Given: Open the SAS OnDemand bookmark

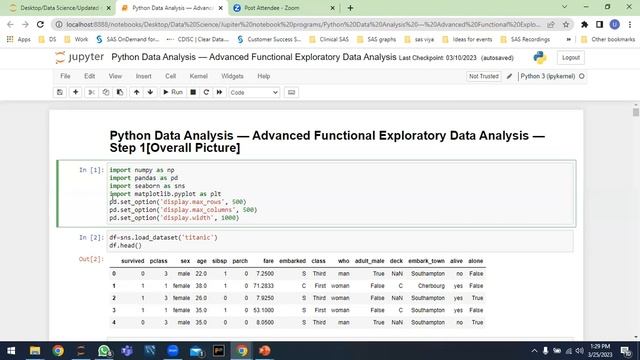Looking at the screenshot, I should tap(127, 40).
